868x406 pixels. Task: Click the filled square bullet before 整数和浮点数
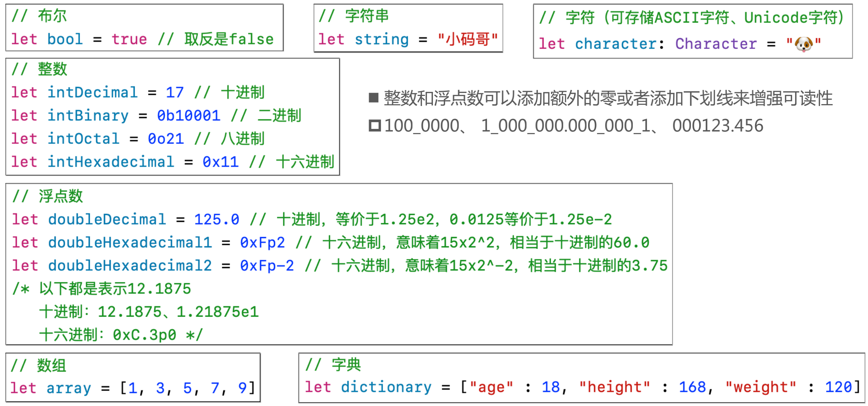click(374, 98)
